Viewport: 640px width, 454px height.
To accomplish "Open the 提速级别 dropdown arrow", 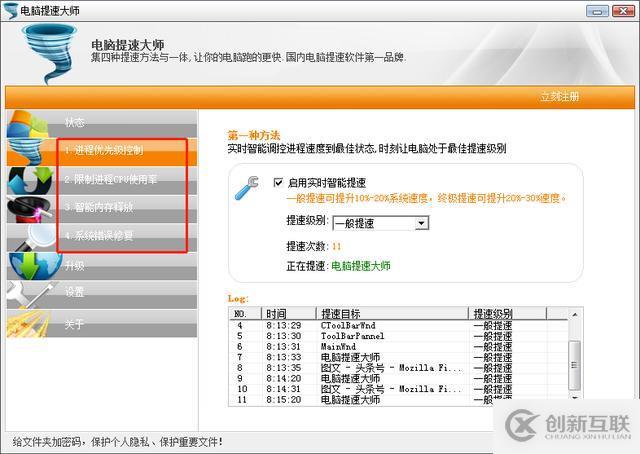I will coord(422,223).
